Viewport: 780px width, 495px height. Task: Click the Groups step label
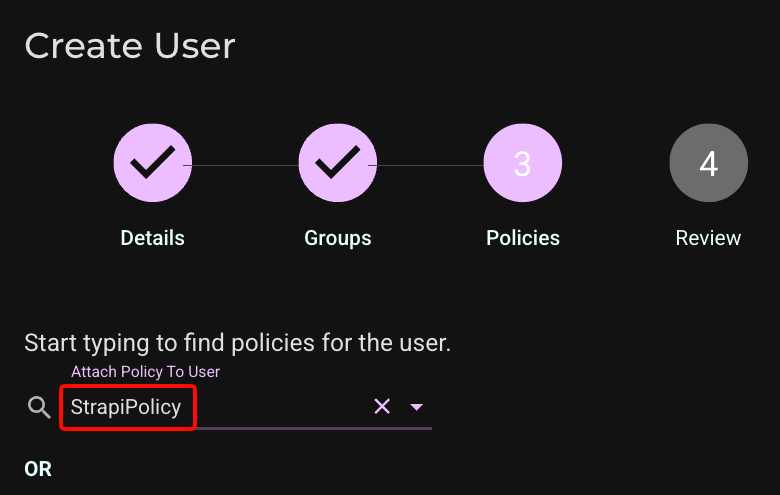click(x=338, y=238)
